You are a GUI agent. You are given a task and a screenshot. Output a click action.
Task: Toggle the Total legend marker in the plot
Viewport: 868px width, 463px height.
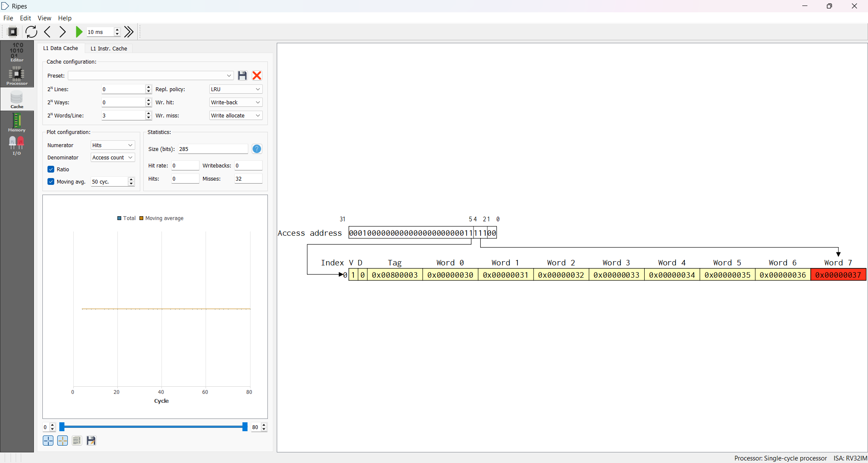coord(120,218)
